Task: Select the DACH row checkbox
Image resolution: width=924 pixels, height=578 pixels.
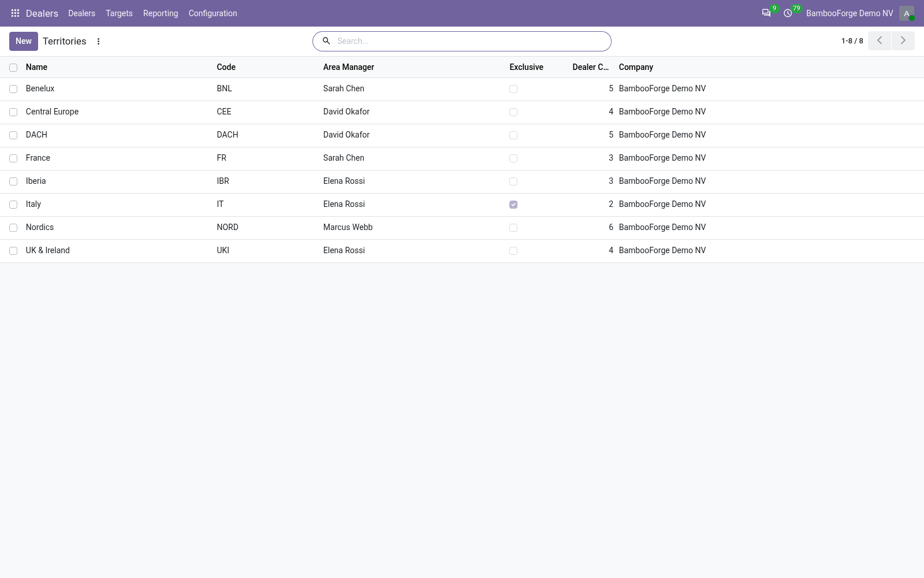Action: (x=13, y=135)
